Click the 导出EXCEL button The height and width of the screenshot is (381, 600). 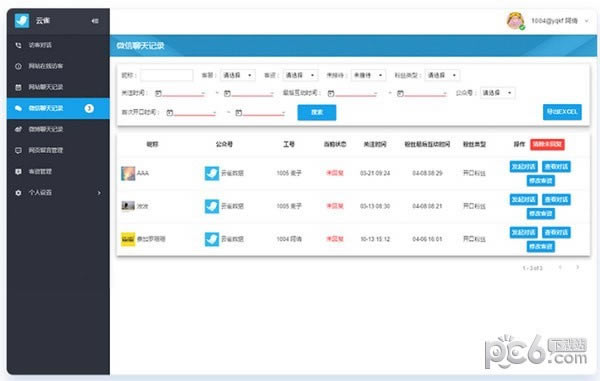pos(562,112)
